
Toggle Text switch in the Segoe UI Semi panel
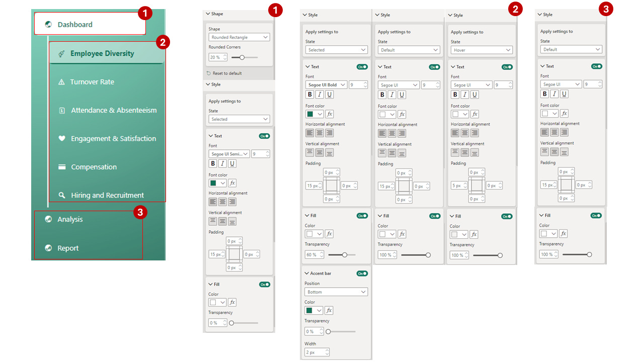click(x=265, y=136)
